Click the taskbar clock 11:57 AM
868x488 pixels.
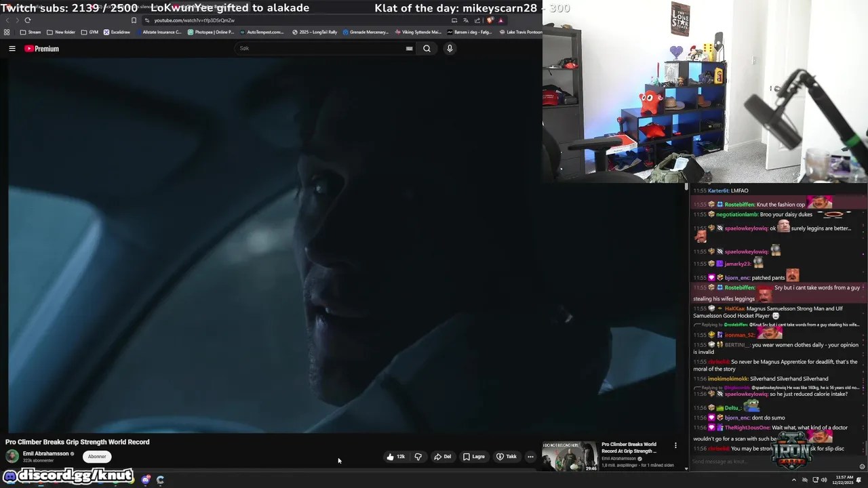pyautogui.click(x=844, y=480)
